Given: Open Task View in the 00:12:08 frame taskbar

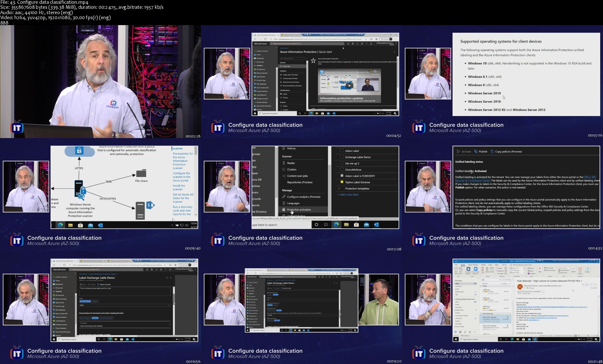Looking at the screenshot, I should click(326, 225).
